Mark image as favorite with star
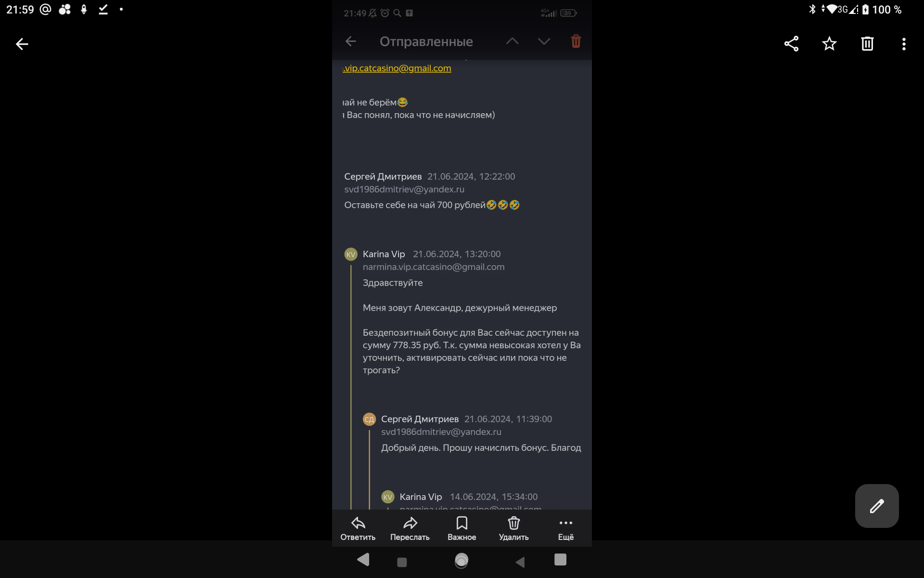This screenshot has height=578, width=924. pos(829,44)
